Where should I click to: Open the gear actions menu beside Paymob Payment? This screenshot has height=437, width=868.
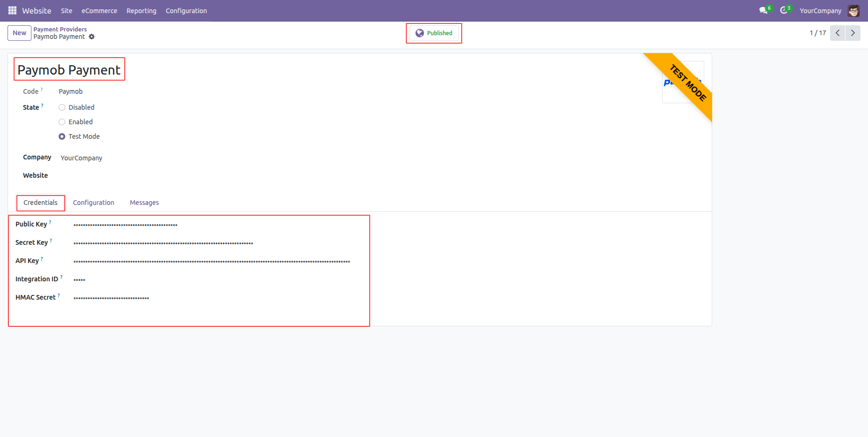91,37
